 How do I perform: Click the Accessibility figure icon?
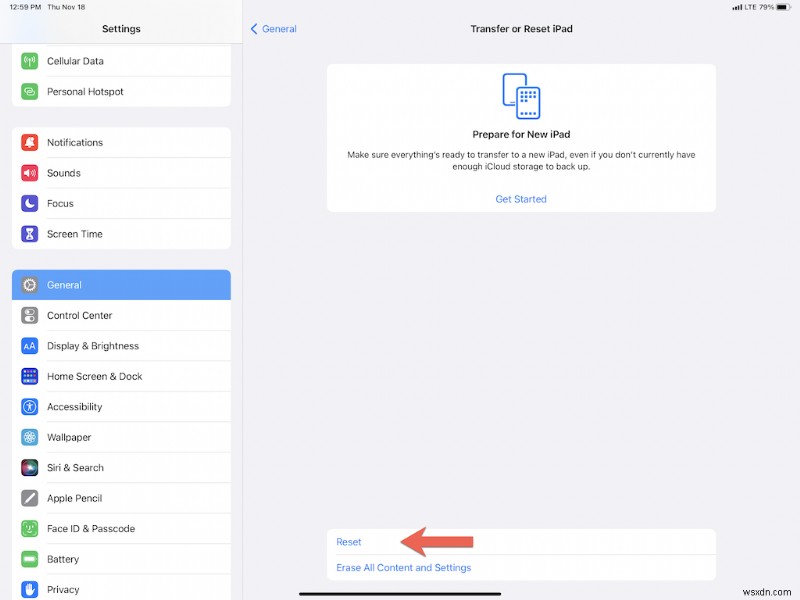click(x=29, y=406)
